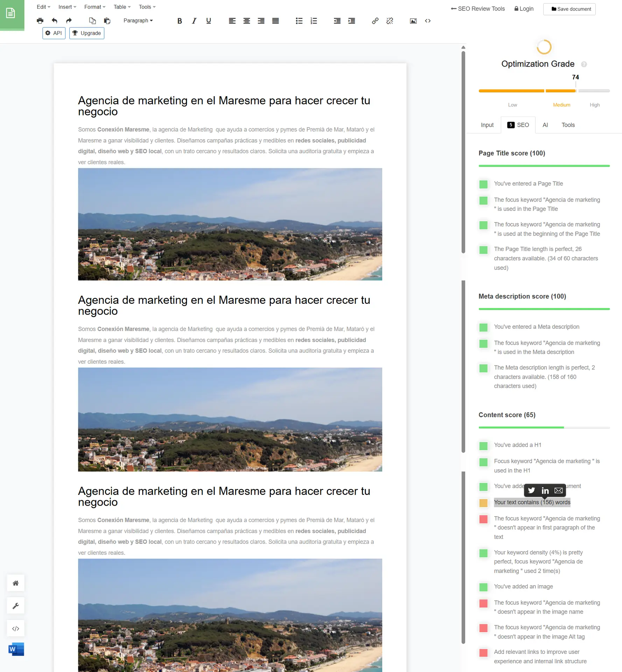Click the Undo arrow icon

coord(54,21)
